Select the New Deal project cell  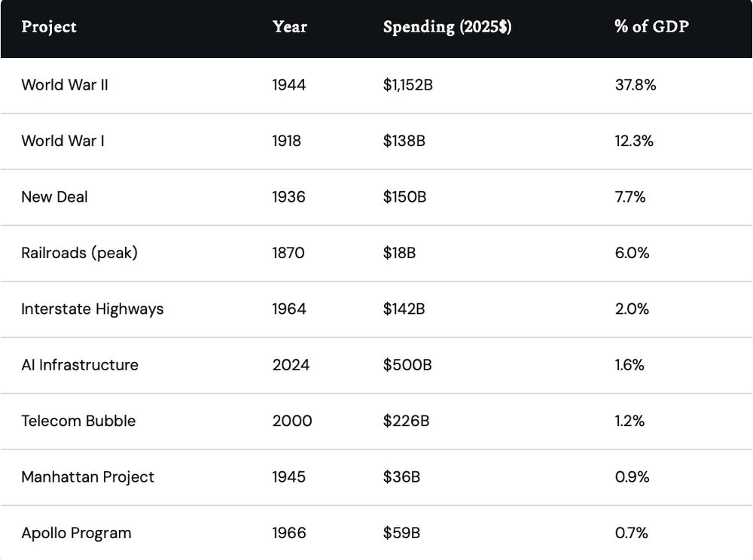(55, 197)
